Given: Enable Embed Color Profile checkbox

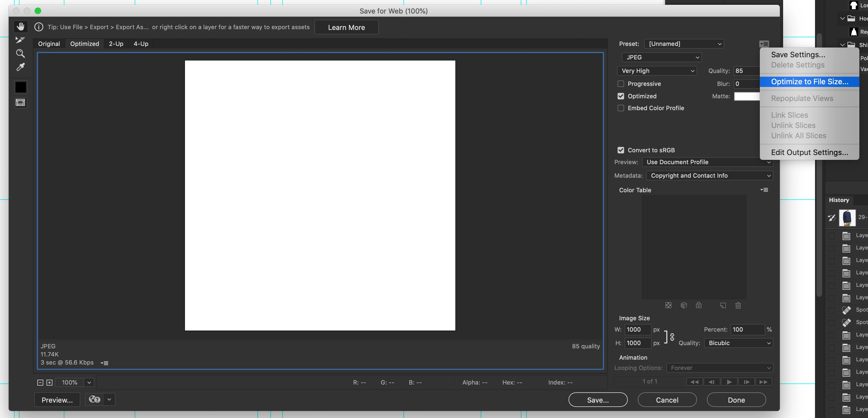Looking at the screenshot, I should coord(621,108).
